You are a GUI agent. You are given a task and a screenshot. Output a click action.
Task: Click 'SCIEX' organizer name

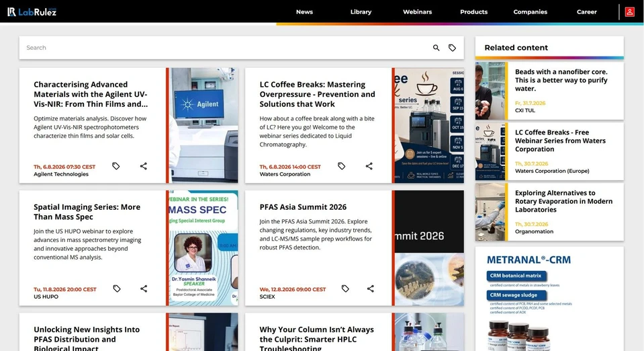[267, 297]
